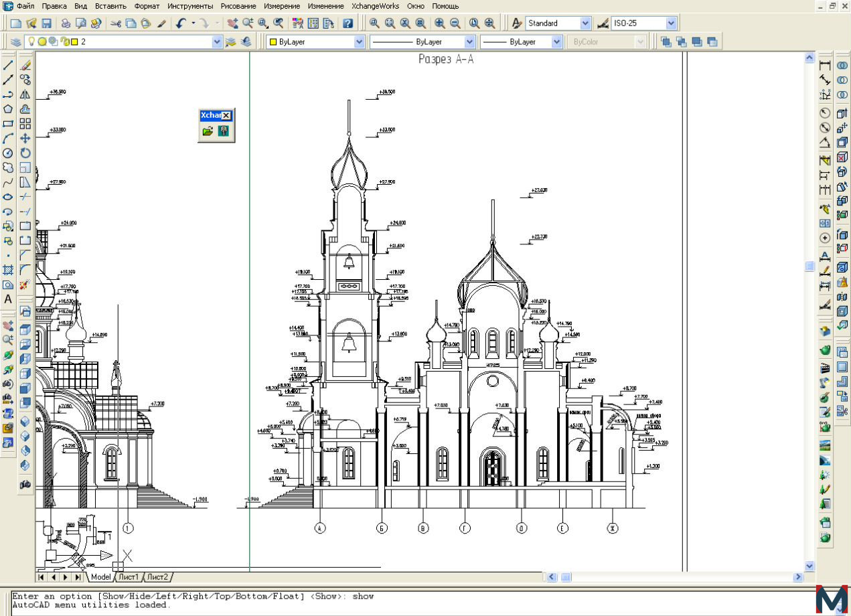The width and height of the screenshot is (851, 616).
Task: Click the vertical scrollbar down arrow
Action: coord(809,566)
